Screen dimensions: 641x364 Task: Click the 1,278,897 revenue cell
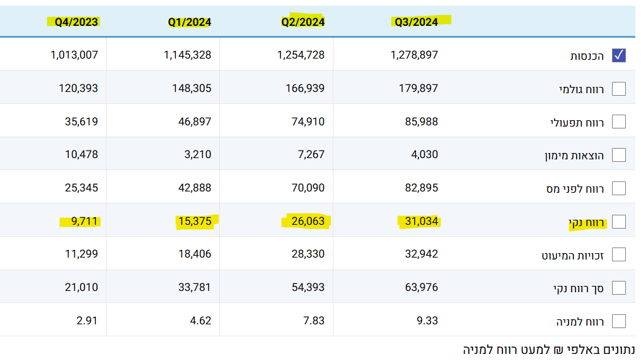[x=414, y=55]
